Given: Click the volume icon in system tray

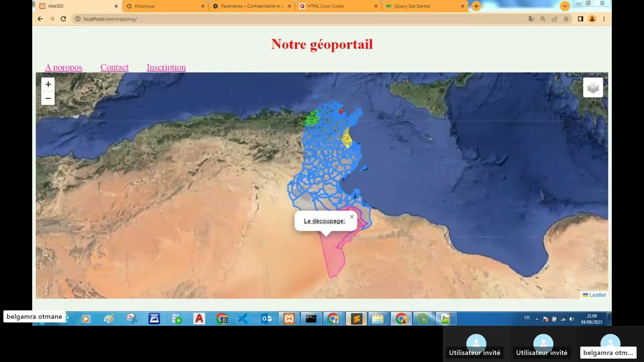Looking at the screenshot, I should point(571,319).
